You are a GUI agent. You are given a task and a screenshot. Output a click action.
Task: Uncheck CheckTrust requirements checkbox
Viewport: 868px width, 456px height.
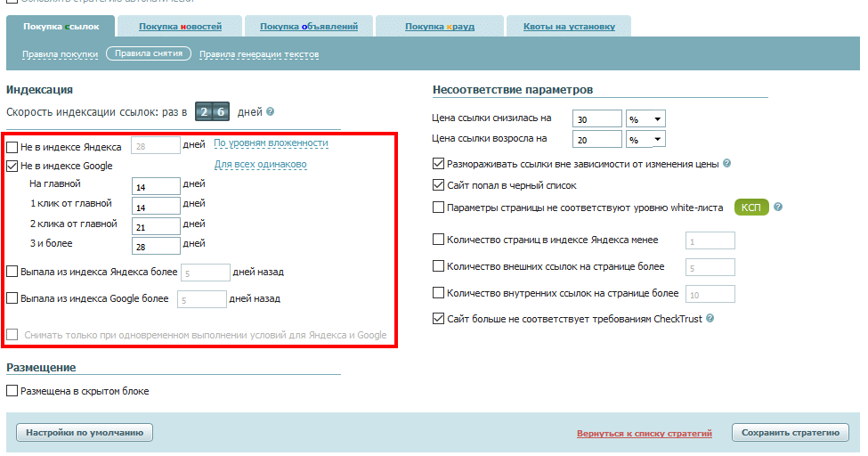[438, 319]
